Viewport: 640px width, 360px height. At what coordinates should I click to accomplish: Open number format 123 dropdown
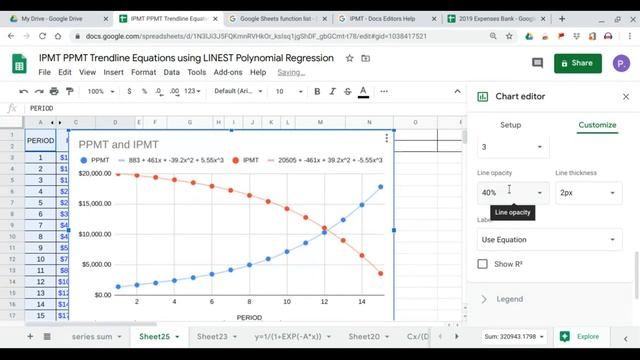[x=192, y=91]
